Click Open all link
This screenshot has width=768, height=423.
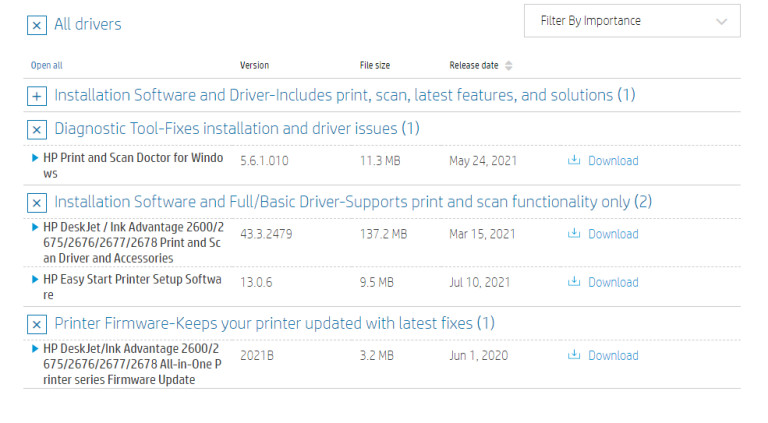pyautogui.click(x=46, y=66)
